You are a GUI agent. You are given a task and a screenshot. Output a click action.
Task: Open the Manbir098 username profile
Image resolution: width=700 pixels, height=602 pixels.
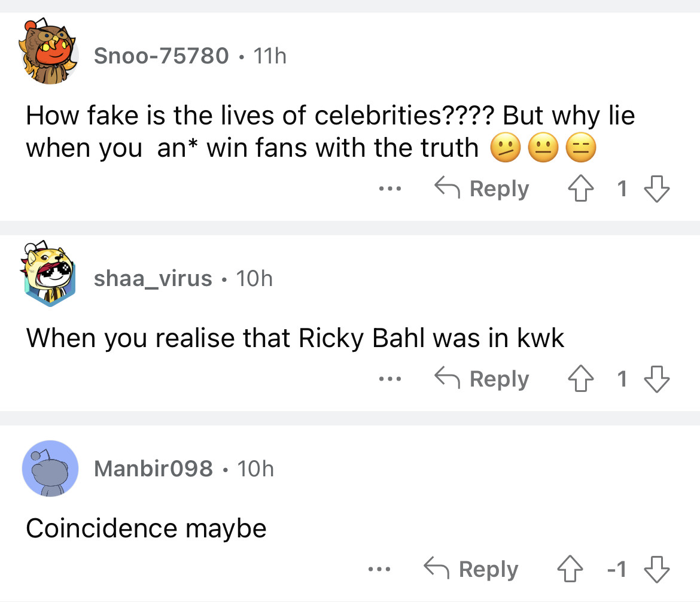coord(153,469)
